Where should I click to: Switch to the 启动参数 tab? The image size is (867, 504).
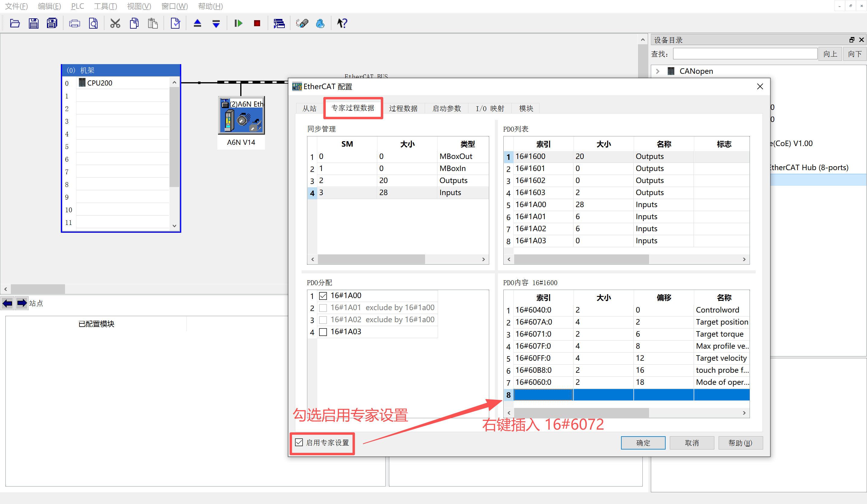tap(446, 108)
